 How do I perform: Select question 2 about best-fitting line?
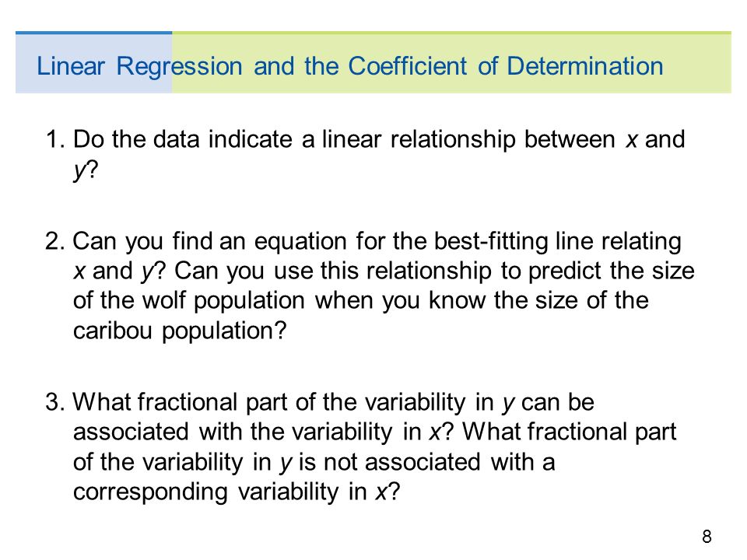coord(370,285)
